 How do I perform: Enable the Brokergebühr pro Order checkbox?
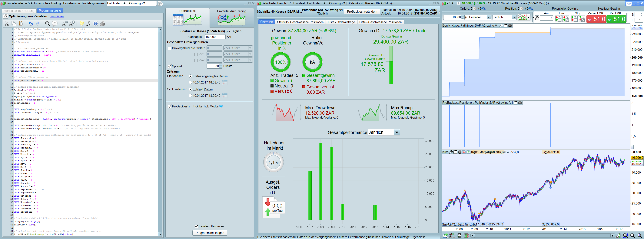coord(170,48)
